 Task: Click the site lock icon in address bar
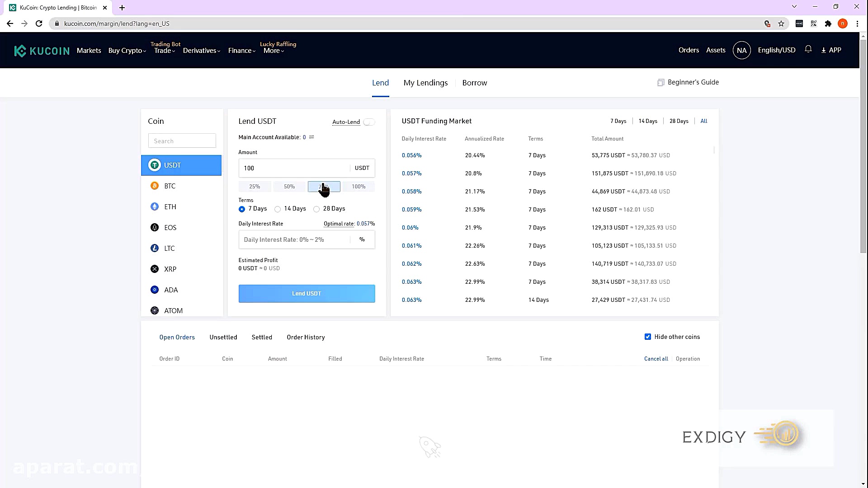pyautogui.click(x=57, y=23)
